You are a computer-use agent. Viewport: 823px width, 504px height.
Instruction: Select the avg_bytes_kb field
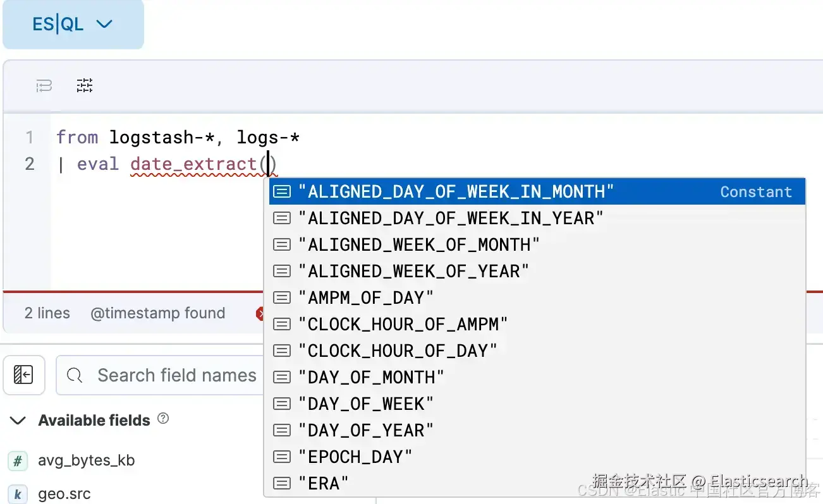(87, 460)
